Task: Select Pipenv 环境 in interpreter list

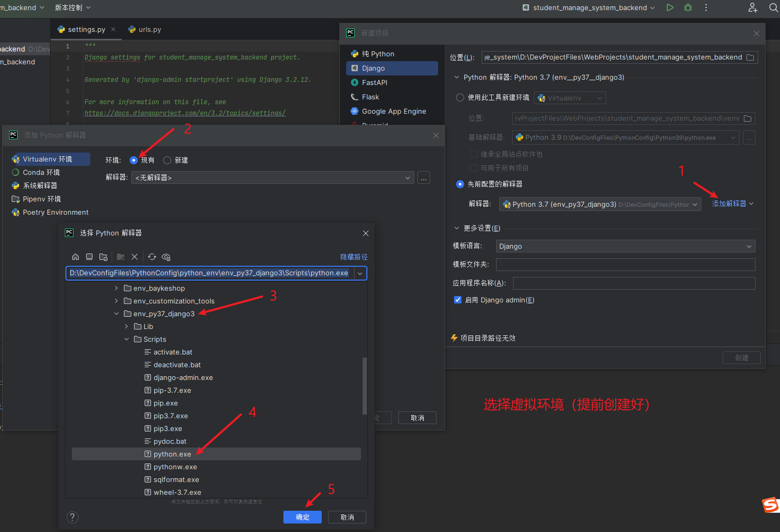Action: click(50, 199)
